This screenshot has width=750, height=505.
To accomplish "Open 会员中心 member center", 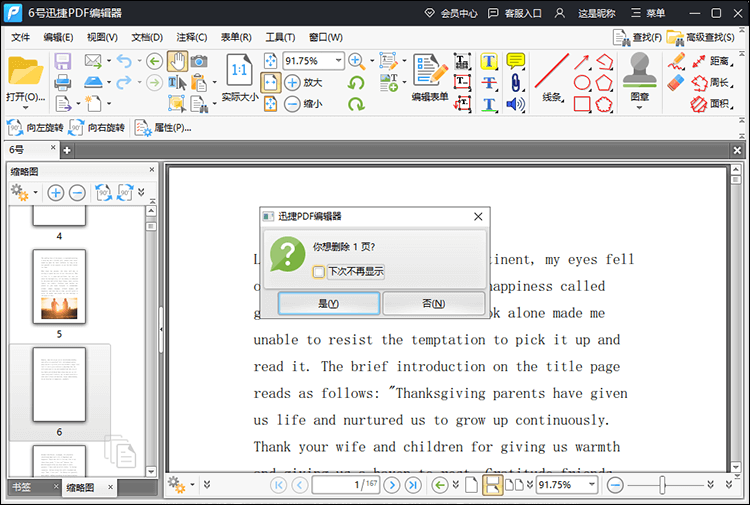I will pos(451,13).
